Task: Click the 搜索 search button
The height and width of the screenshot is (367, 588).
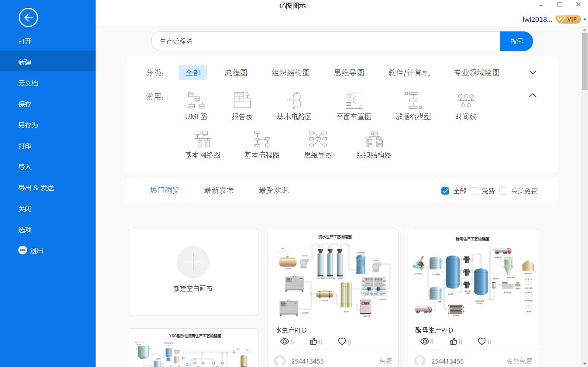Action: 516,41
